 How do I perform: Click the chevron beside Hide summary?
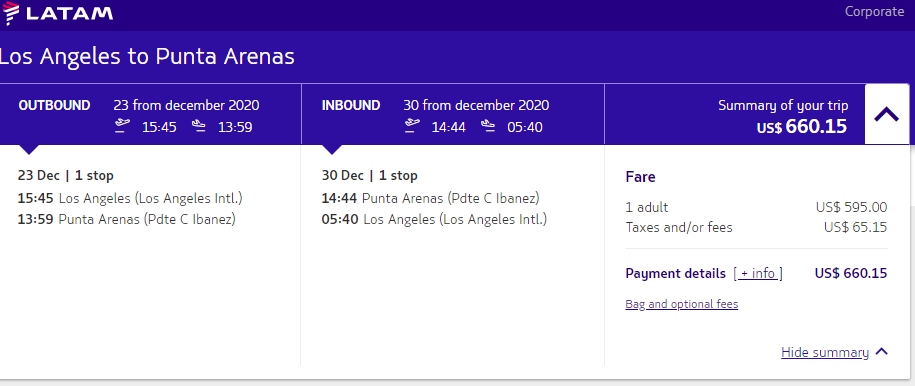(882, 352)
